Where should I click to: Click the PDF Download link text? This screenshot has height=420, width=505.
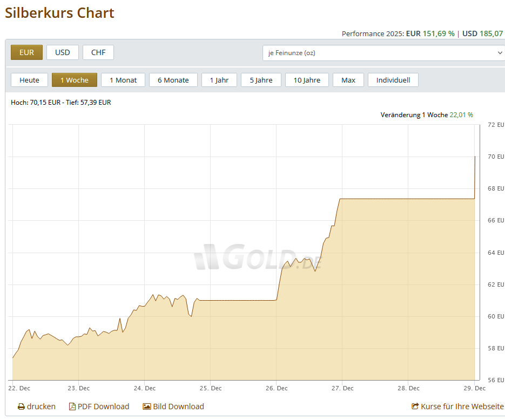point(103,407)
